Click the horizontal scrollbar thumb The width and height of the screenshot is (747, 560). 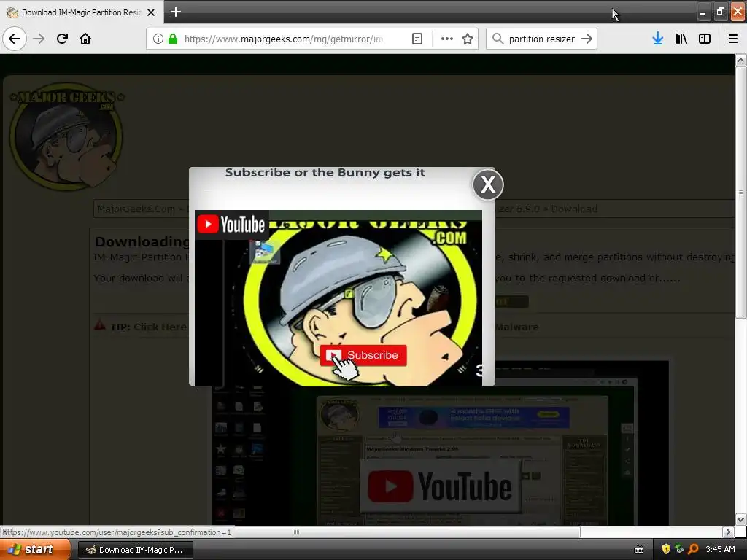pyautogui.click(x=296, y=532)
